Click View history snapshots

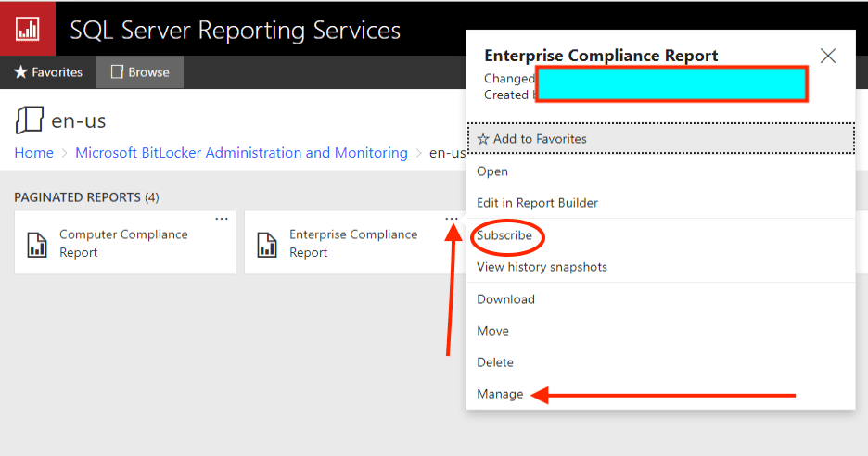point(542,267)
